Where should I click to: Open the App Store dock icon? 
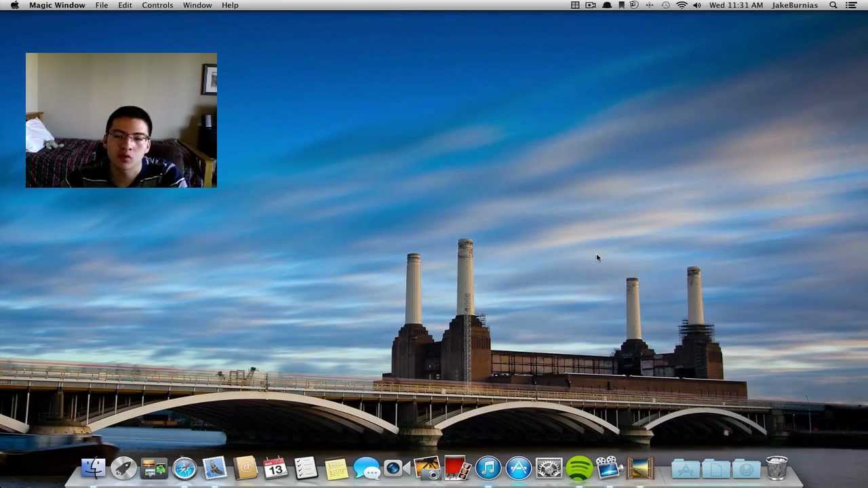click(x=519, y=468)
